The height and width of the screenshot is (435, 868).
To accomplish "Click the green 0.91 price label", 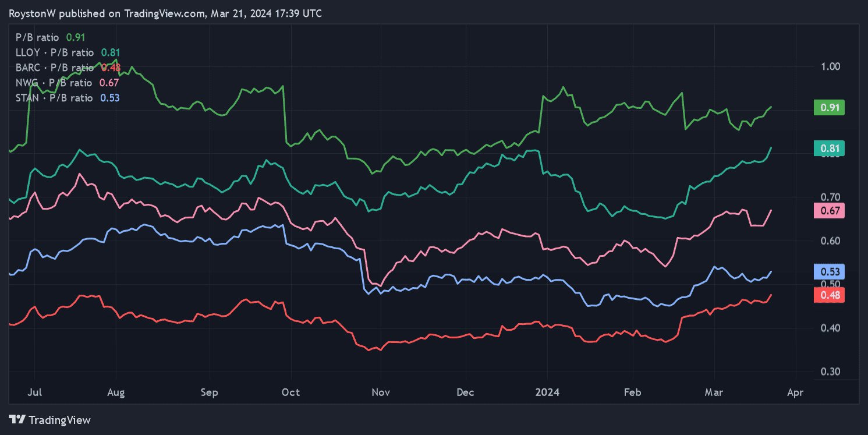I will 828,107.
